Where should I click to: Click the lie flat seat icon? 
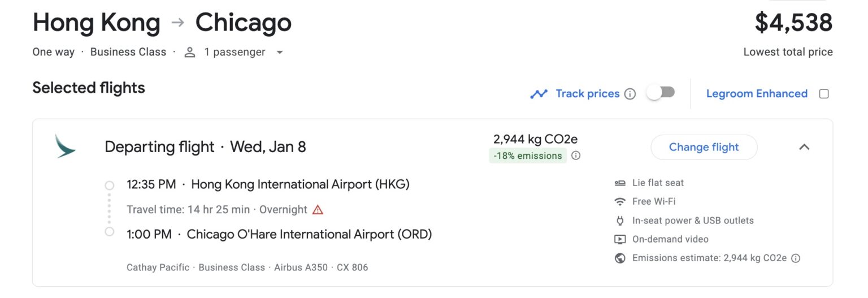pos(620,183)
